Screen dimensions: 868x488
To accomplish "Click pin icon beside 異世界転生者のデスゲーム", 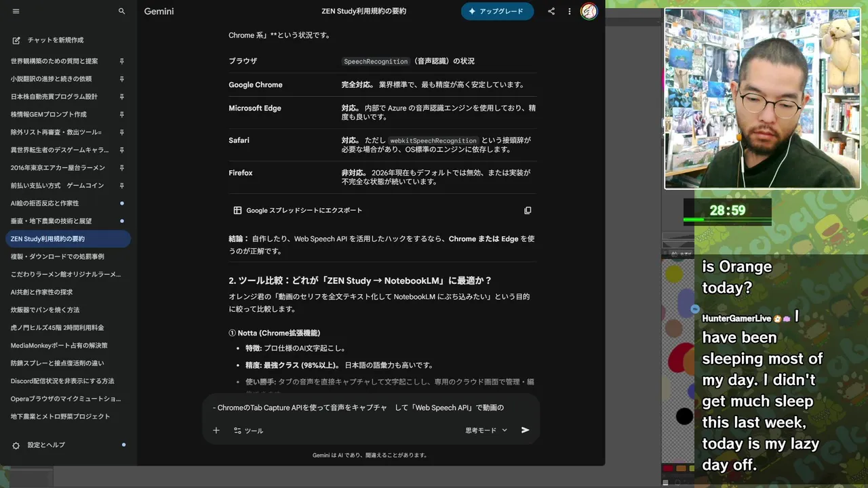I will (122, 150).
